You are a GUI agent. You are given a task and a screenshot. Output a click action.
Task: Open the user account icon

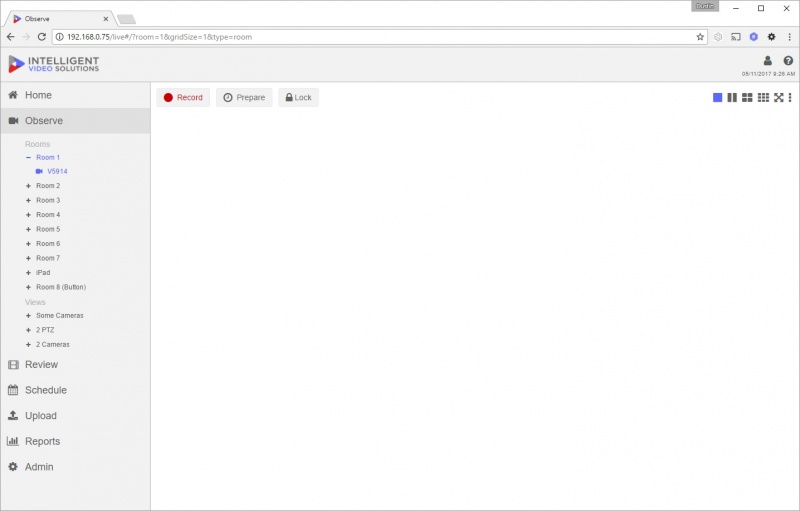click(767, 61)
